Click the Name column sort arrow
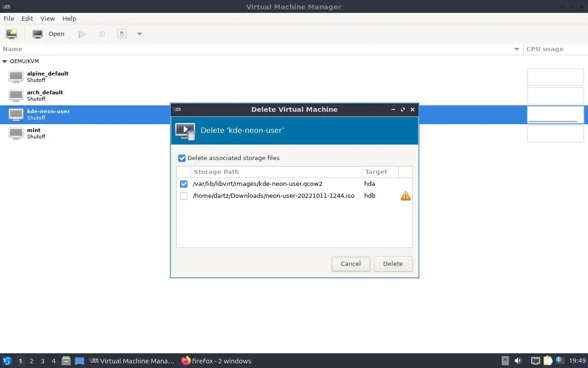The width and height of the screenshot is (588, 368). [x=517, y=49]
